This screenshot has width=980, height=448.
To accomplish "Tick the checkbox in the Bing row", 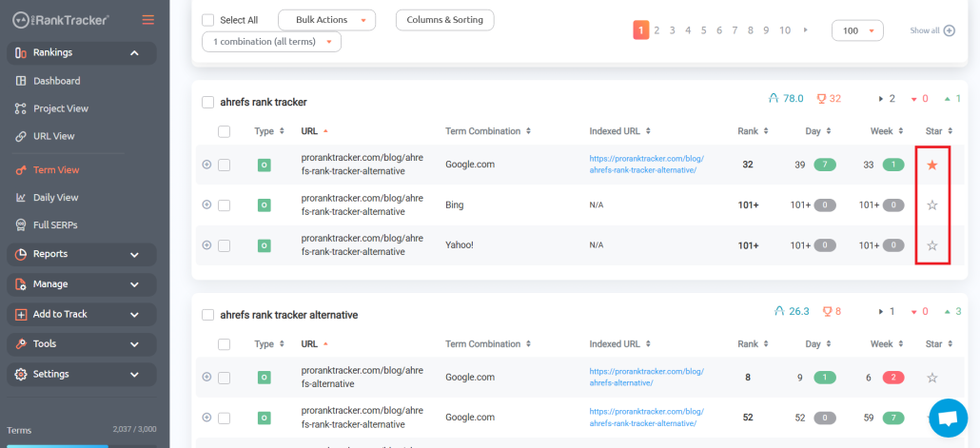I will pyautogui.click(x=224, y=205).
